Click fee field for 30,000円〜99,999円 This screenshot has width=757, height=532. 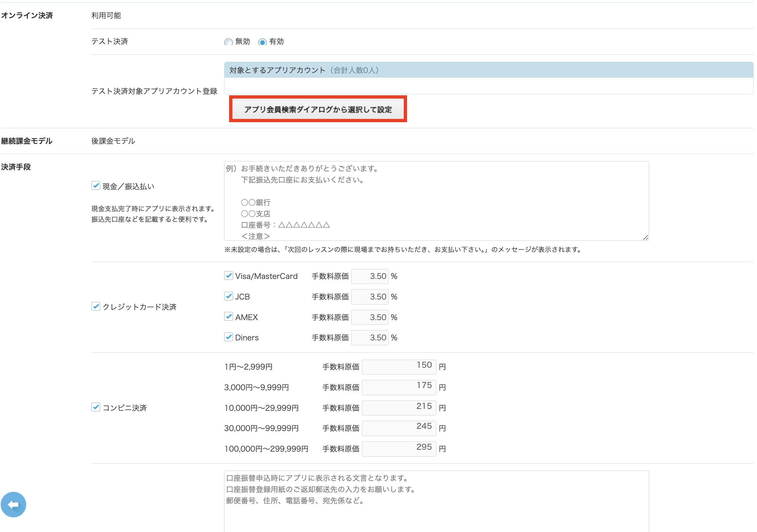[x=399, y=428]
